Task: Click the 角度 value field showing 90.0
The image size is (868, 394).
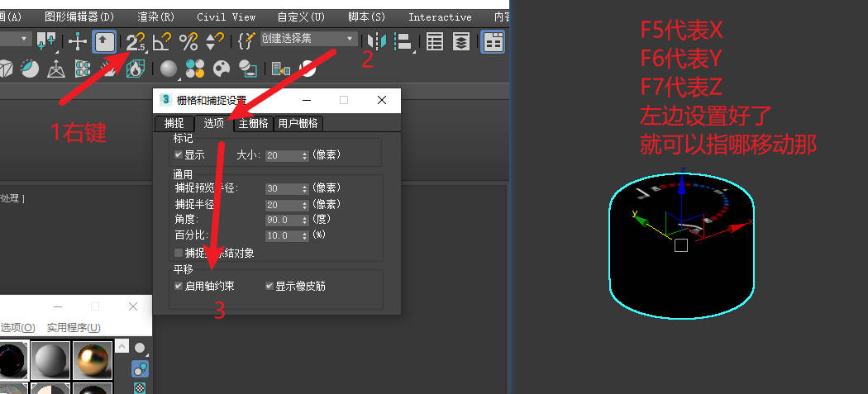Action: 283,221
